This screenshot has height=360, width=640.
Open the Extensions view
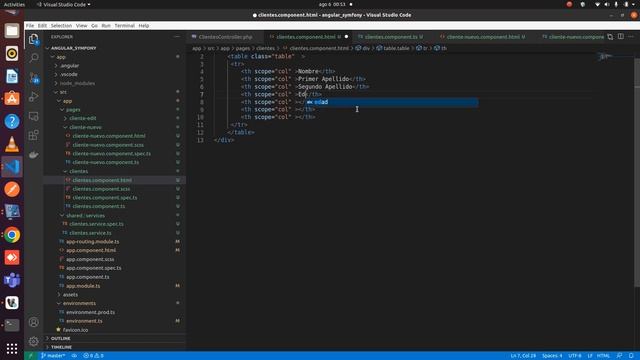coord(33,135)
